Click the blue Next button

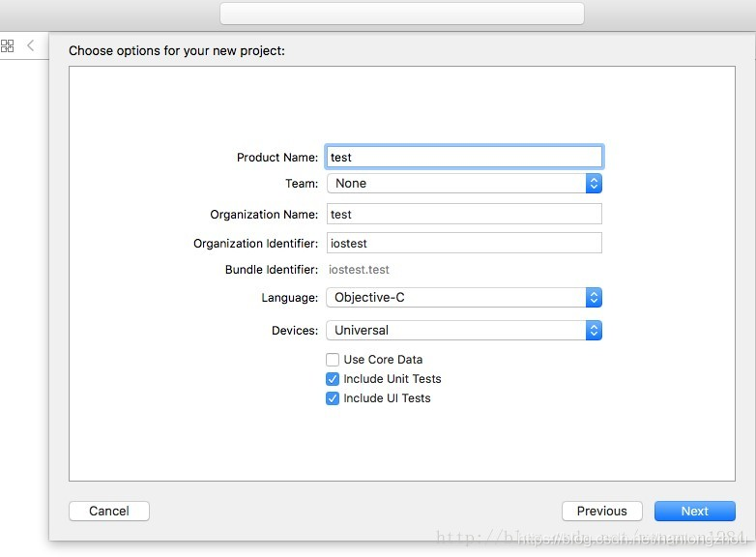click(695, 512)
